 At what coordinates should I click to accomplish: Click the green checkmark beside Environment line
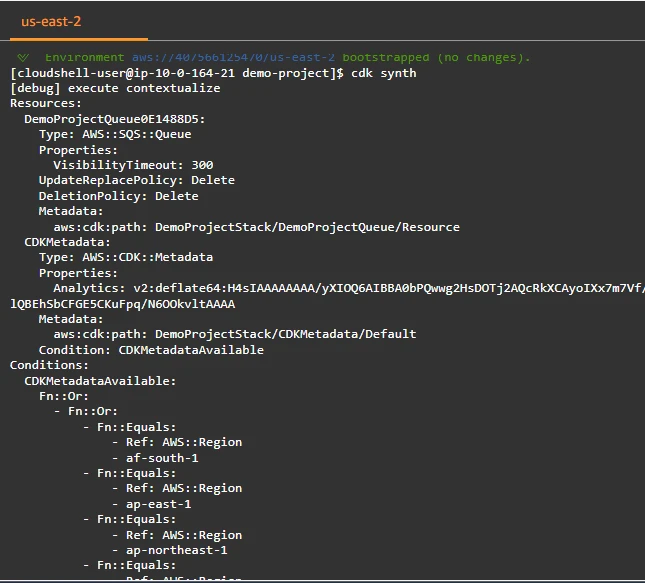tap(22, 58)
